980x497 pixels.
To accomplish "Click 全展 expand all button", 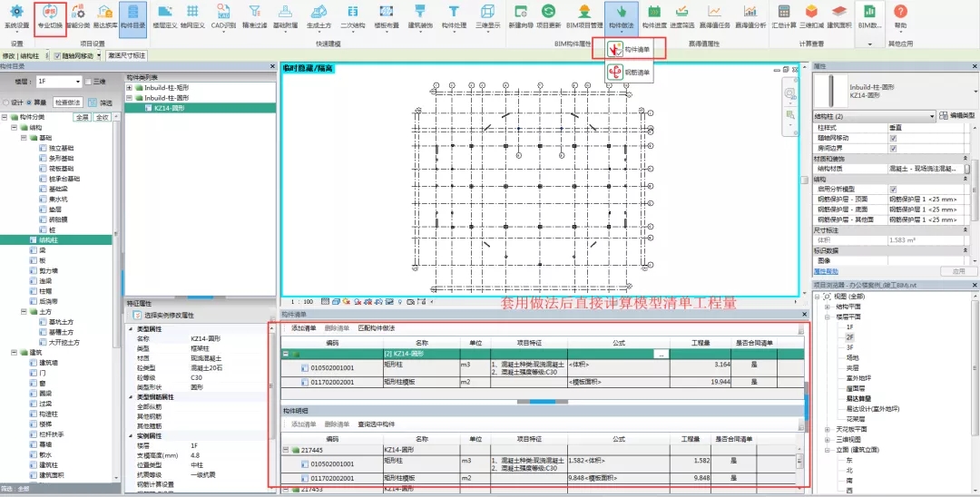I will [x=82, y=117].
